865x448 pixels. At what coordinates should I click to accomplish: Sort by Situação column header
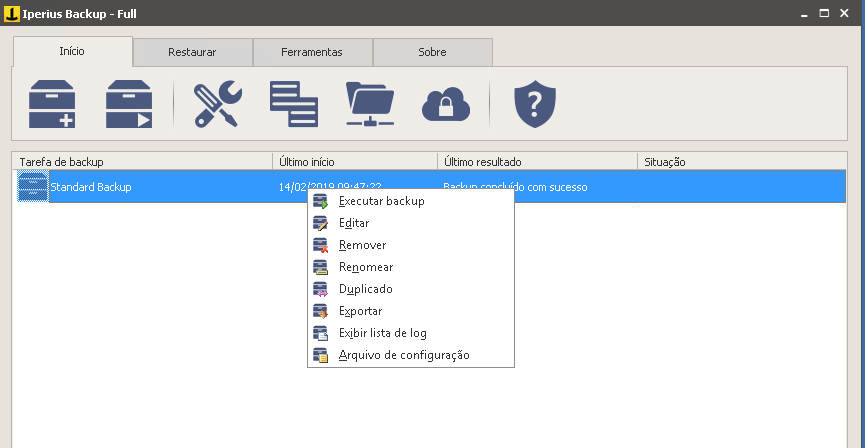pyautogui.click(x=742, y=162)
